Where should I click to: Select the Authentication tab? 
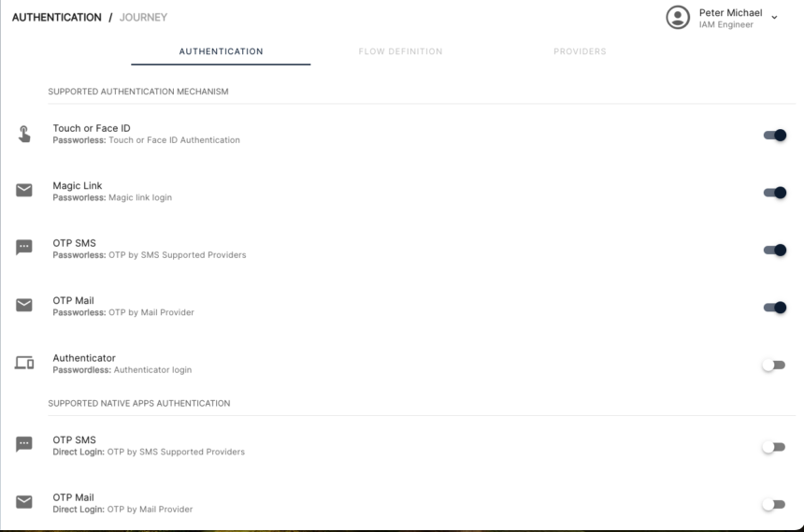[x=221, y=51]
